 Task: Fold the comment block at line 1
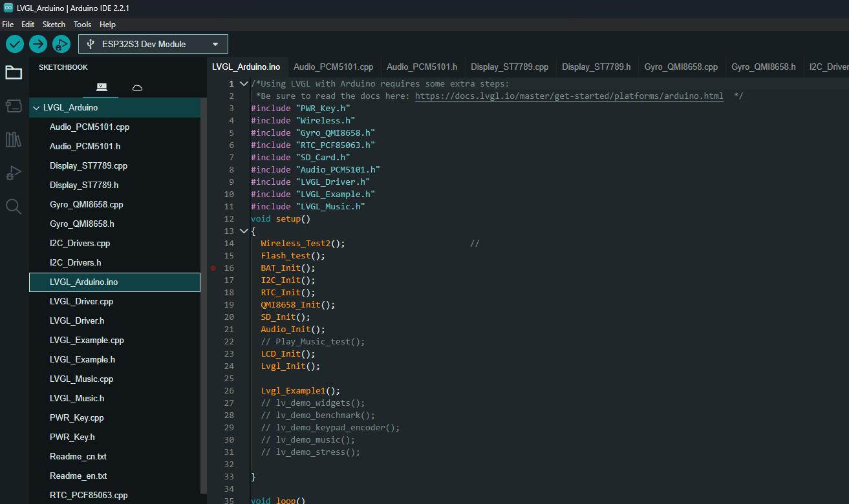click(x=244, y=84)
